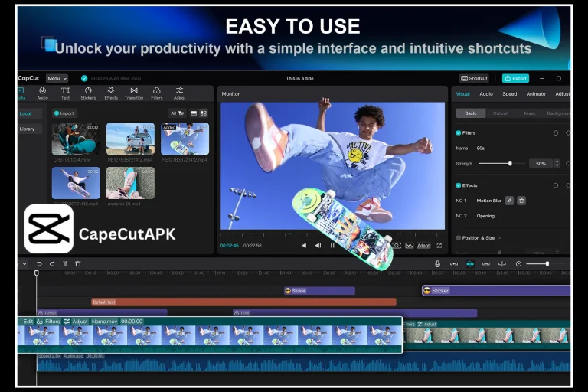Screen dimensions: 588x392
Task: Uncheck the Effects checkbox
Action: point(459,185)
